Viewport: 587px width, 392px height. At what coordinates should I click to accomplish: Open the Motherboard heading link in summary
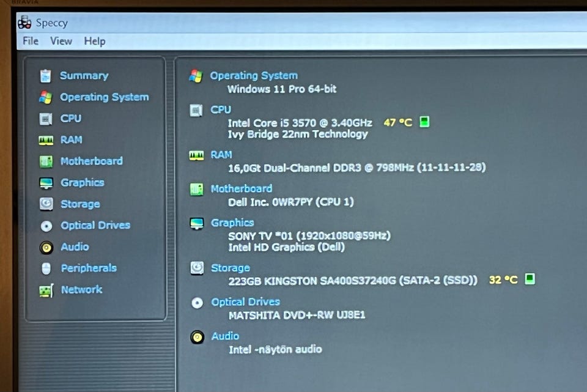pos(242,189)
